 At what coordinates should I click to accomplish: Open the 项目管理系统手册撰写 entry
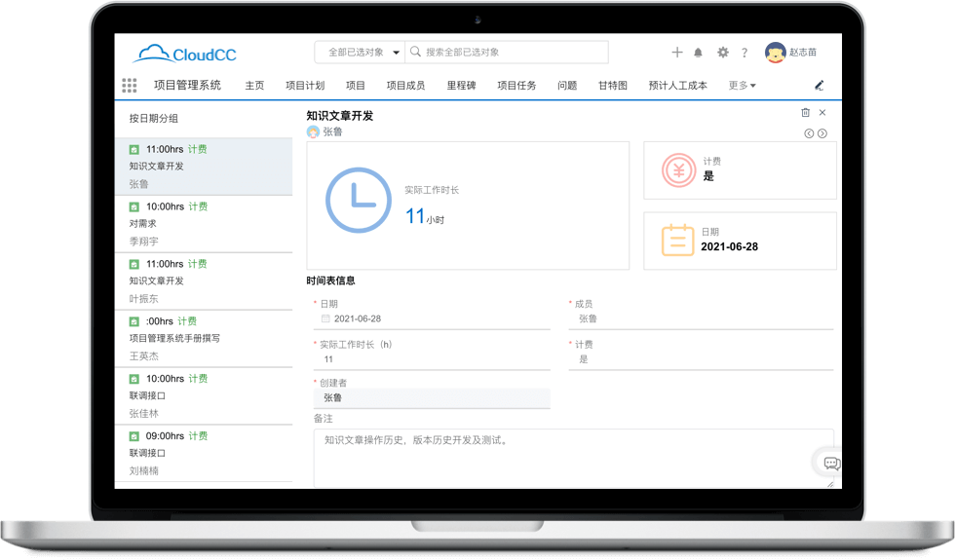coord(203,339)
